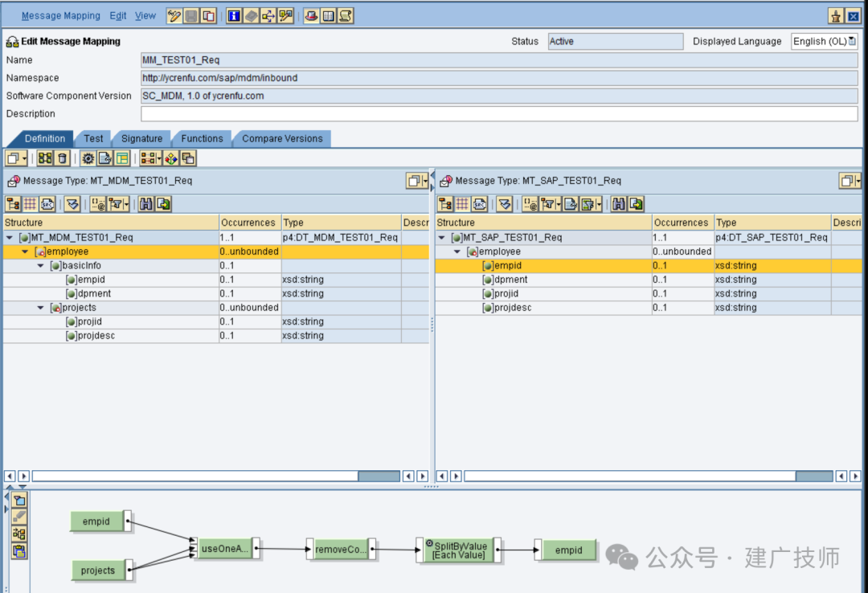Click the removeCo... function box in mapping editor
The width and height of the screenshot is (868, 593).
click(x=341, y=550)
